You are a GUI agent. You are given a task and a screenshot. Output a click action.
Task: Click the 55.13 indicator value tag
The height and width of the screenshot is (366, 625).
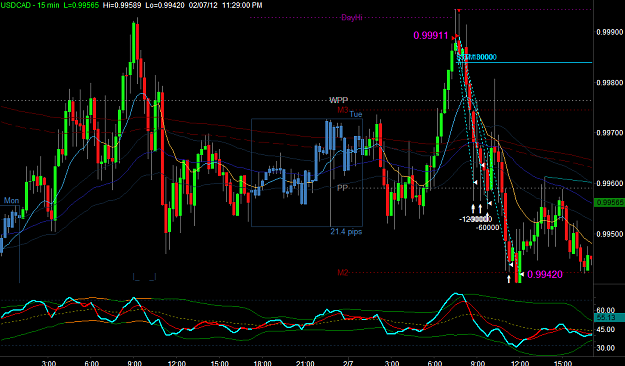pos(609,318)
